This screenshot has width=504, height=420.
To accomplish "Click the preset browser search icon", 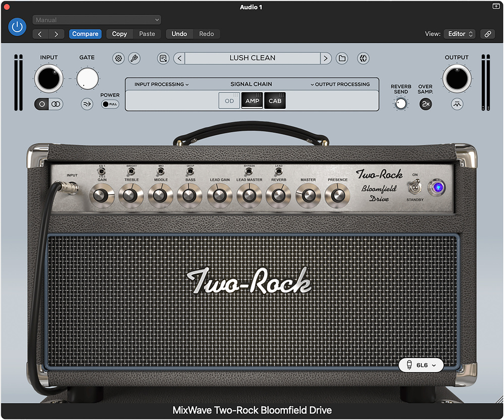I will pyautogui.click(x=163, y=58).
